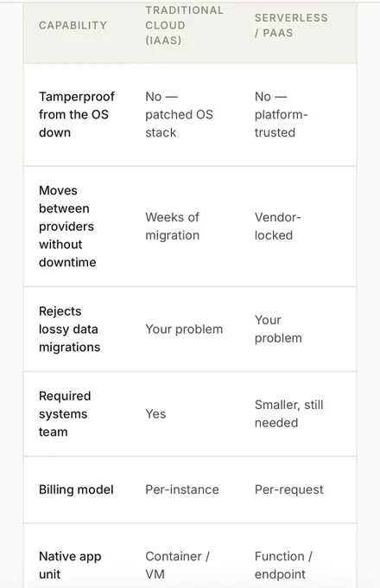Click 'Moves between providers without downtime' label
Image resolution: width=380 pixels, height=588 pixels.
pyautogui.click(x=67, y=227)
